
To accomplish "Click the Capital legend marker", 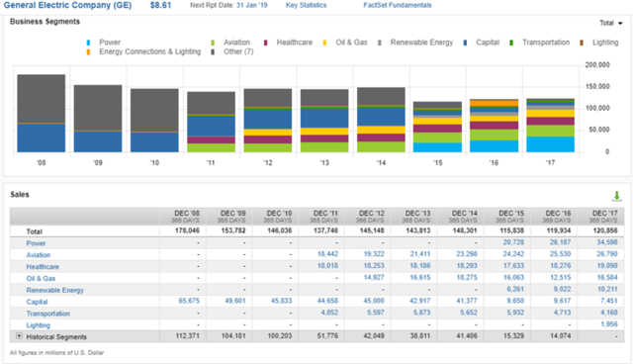I will tap(465, 43).
